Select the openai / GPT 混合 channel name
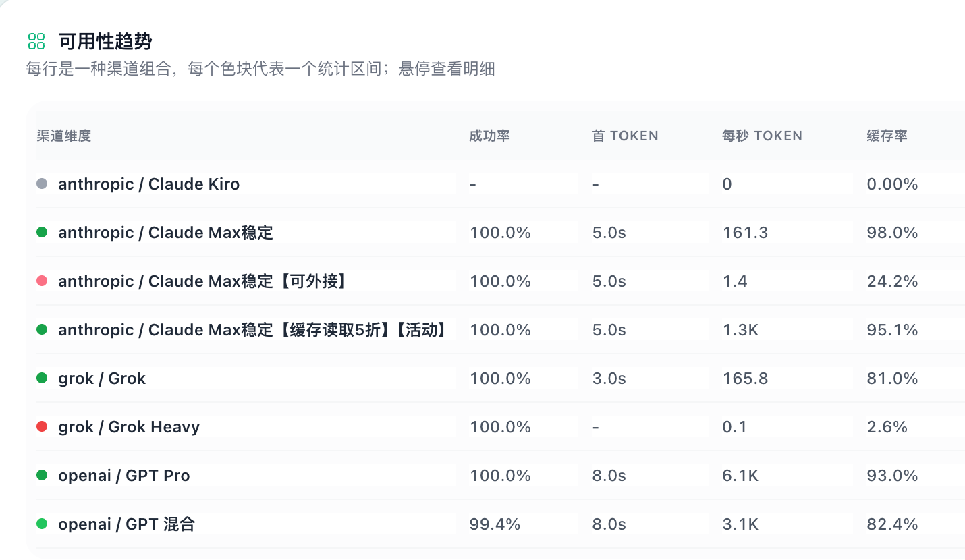 pyautogui.click(x=127, y=524)
